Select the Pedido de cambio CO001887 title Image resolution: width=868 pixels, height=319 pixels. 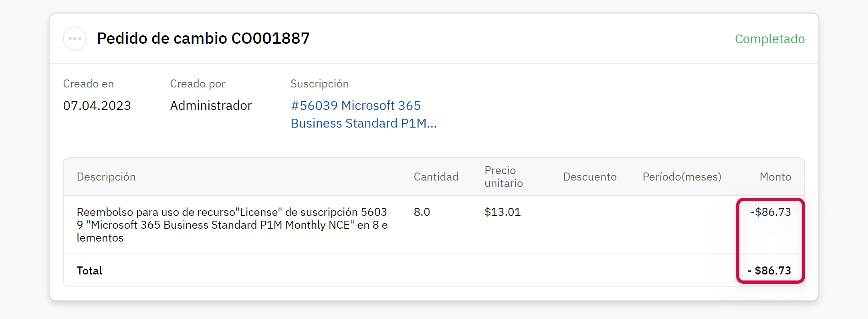(x=203, y=39)
